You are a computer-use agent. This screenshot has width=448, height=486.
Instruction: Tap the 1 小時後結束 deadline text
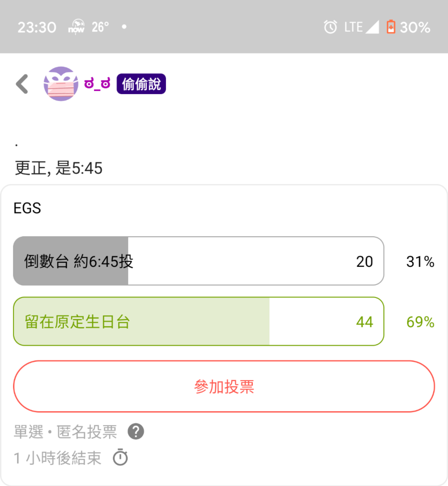pyautogui.click(x=57, y=458)
